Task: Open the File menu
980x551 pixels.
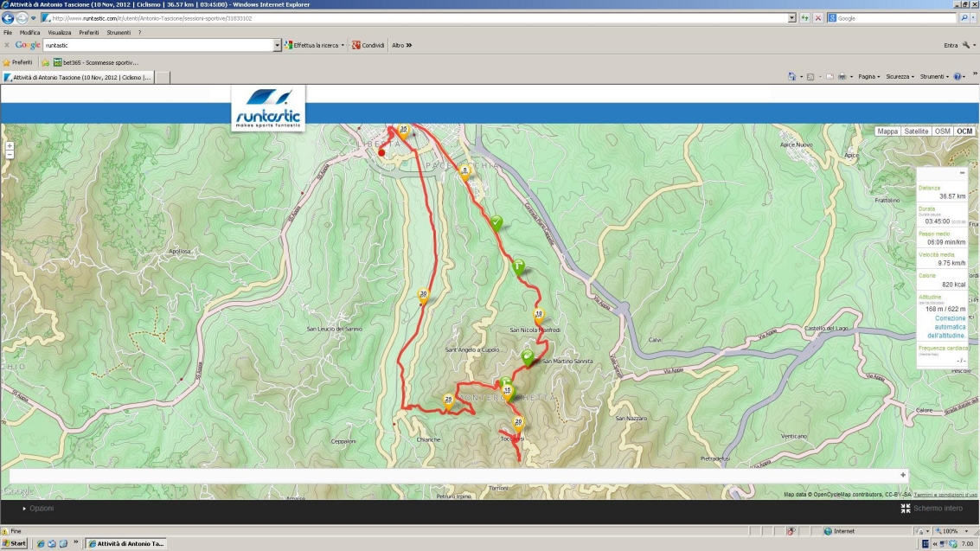Action: (8, 33)
